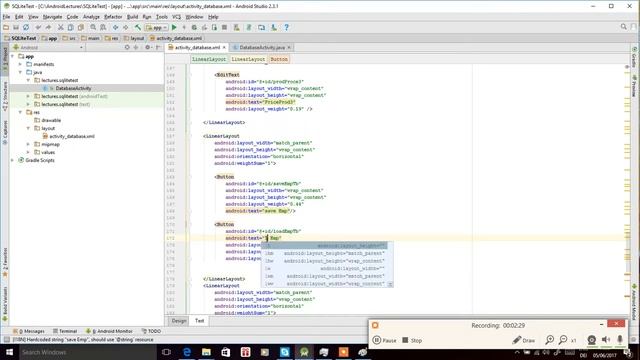This screenshot has width=640, height=360.
Task: Pause the screen recording
Action: click(384, 340)
